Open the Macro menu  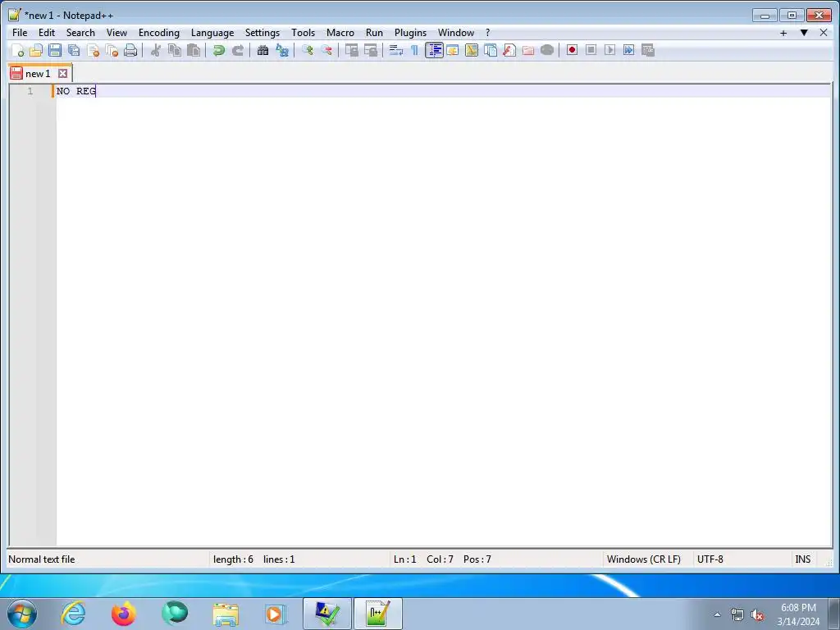pyautogui.click(x=340, y=33)
